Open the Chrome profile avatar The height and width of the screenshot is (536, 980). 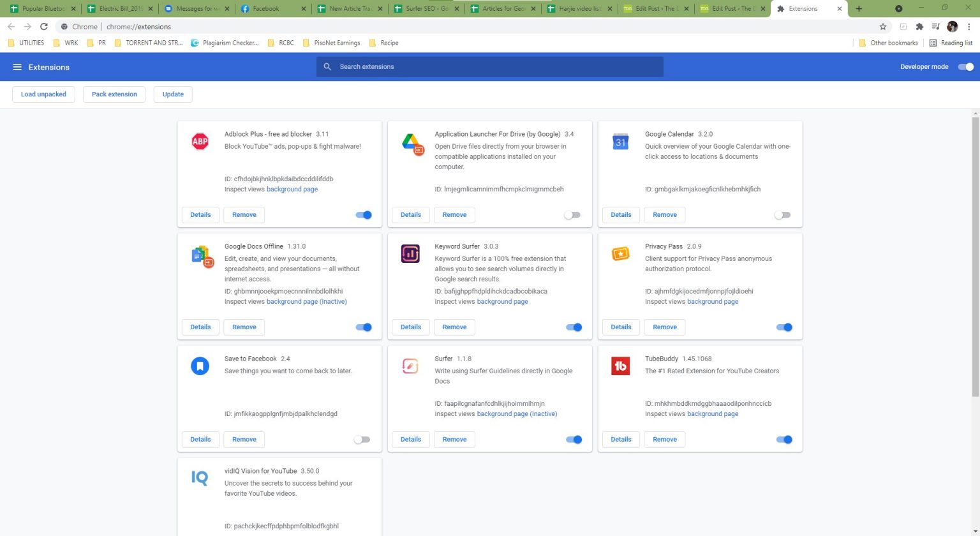tap(952, 27)
